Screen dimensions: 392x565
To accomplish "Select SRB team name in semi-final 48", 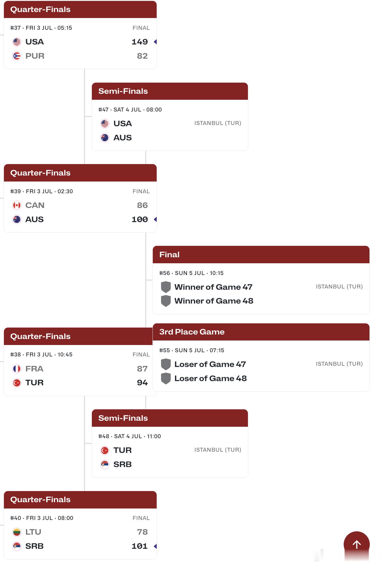I will 122,464.
